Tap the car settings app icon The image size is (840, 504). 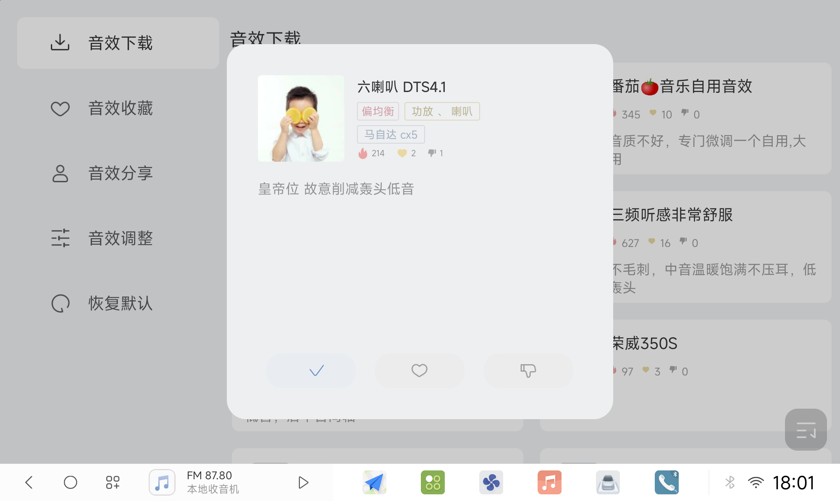coord(608,482)
